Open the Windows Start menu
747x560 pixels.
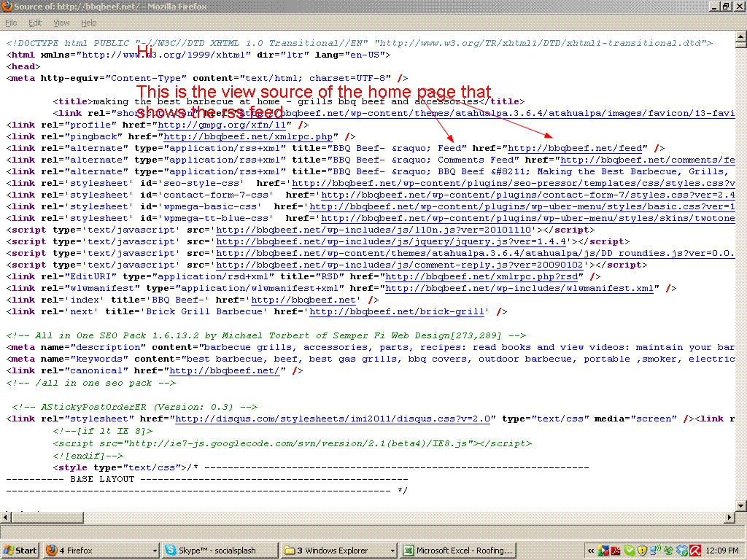coord(20,551)
